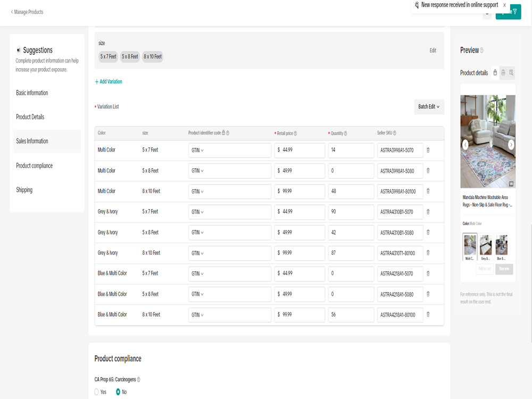
Task: Edit Seller SKU ASTRA4310B1-5070 field
Action: (x=400, y=212)
